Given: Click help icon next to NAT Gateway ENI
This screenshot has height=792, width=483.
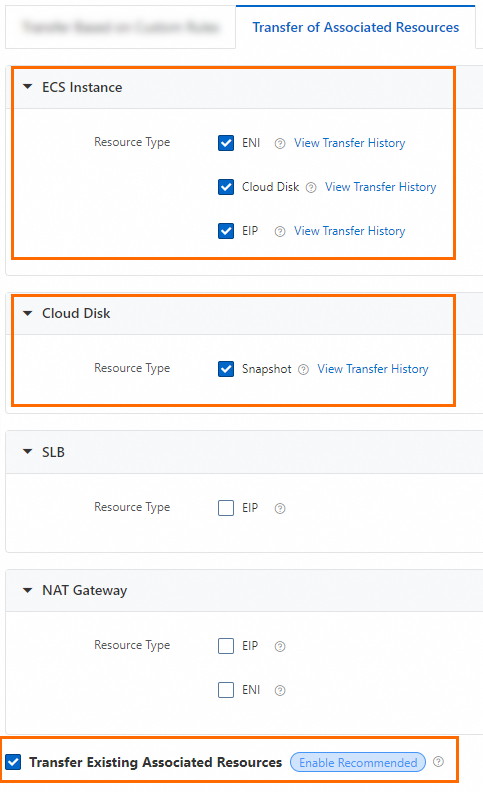Looking at the screenshot, I should click(x=280, y=690).
